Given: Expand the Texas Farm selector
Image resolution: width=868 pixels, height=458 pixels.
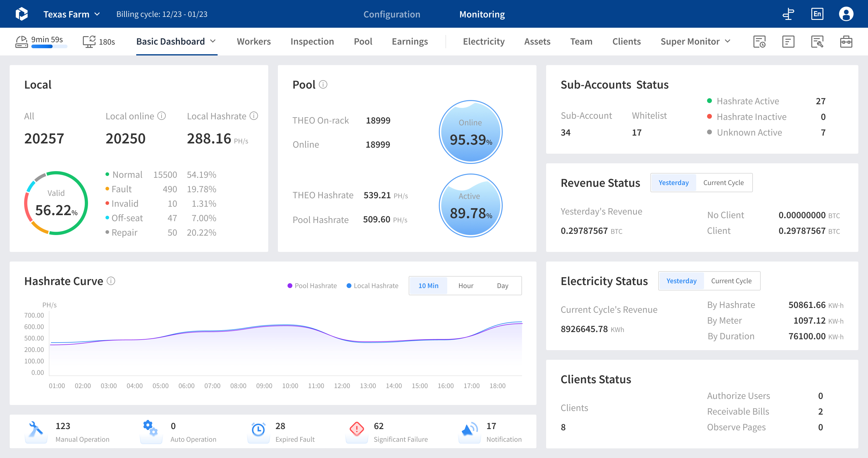Looking at the screenshot, I should coord(71,14).
